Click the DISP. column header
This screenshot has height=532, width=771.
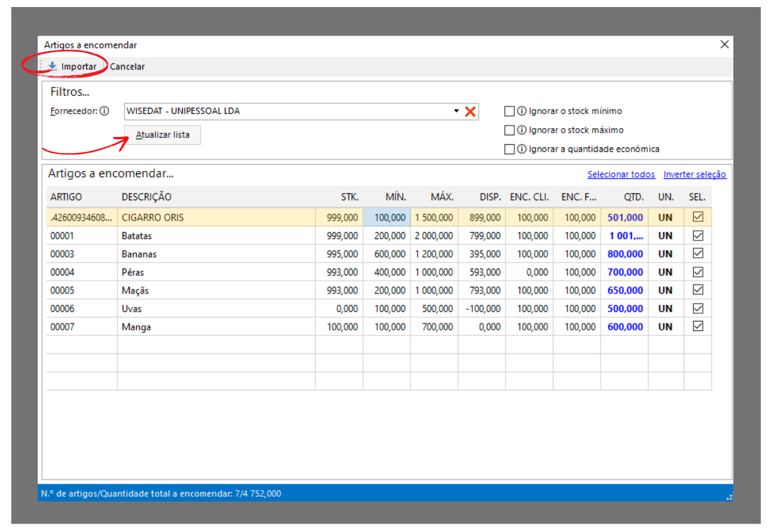tap(482, 197)
